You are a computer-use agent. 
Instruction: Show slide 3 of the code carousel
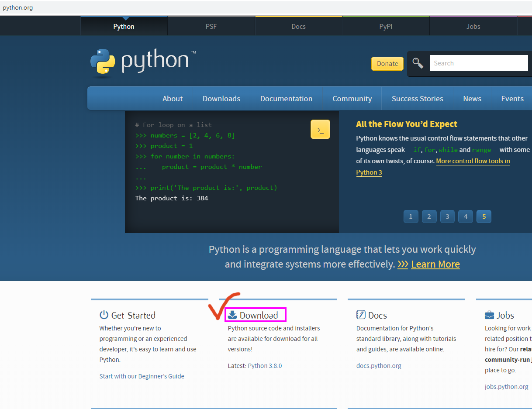[x=447, y=217]
